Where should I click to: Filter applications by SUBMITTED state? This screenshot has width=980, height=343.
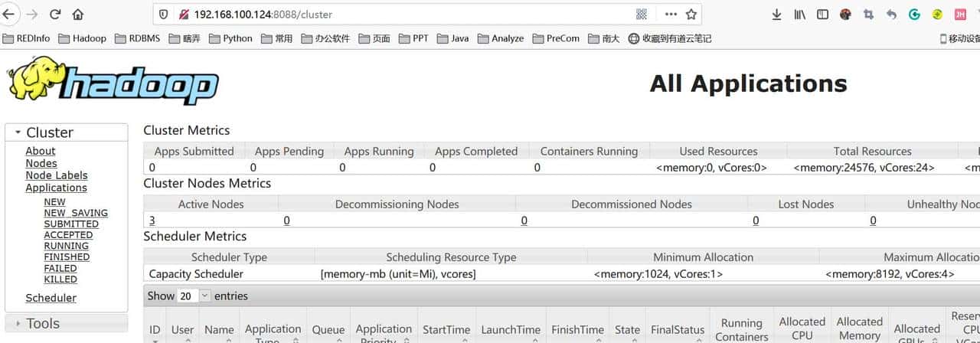(71, 224)
